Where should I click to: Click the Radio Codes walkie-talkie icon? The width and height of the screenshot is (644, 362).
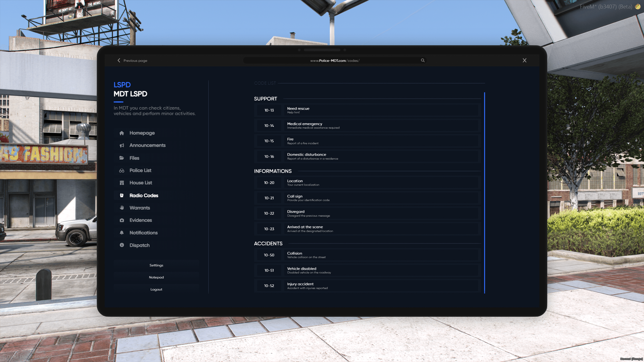(x=122, y=195)
